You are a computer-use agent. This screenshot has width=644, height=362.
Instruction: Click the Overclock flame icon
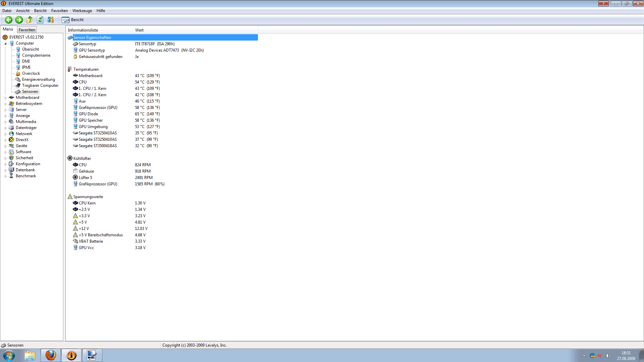tap(18, 73)
